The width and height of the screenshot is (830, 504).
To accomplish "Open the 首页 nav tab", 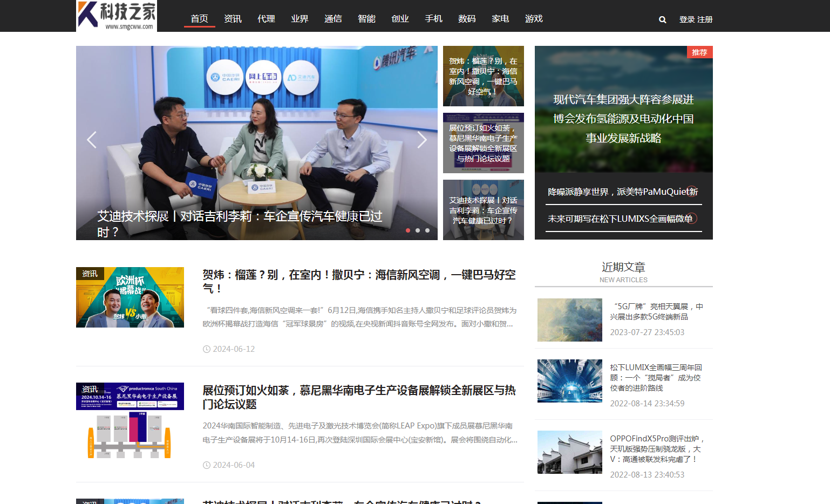I will pos(200,19).
